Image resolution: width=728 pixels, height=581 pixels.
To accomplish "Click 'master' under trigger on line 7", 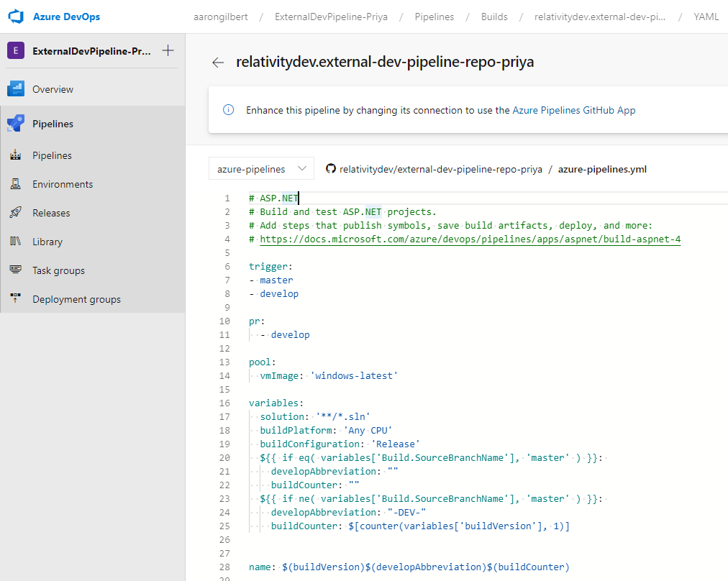I will point(276,280).
